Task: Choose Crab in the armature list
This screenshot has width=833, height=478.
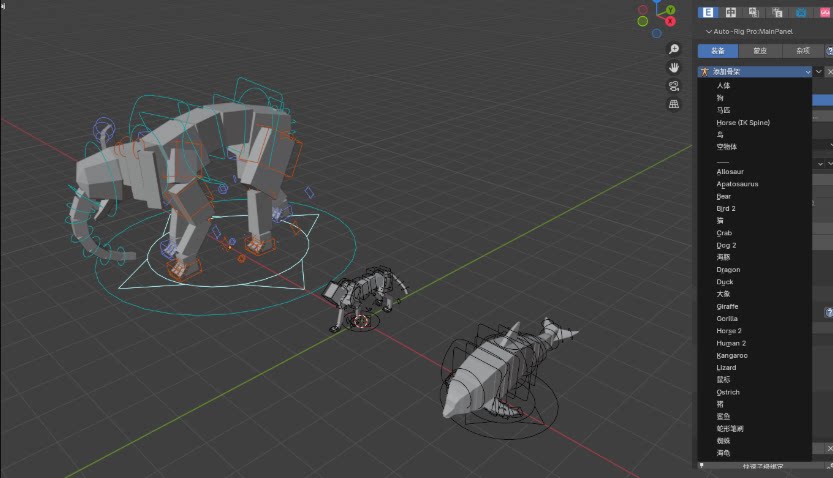Action: pyautogui.click(x=724, y=233)
